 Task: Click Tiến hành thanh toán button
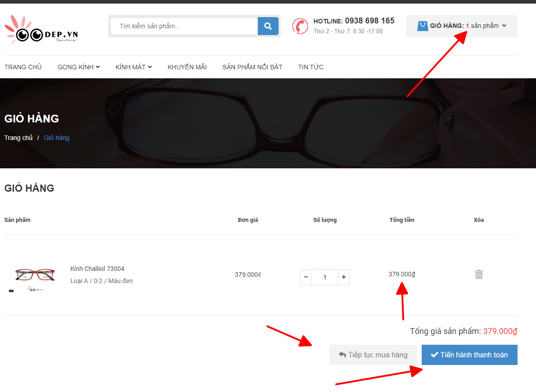tap(469, 355)
